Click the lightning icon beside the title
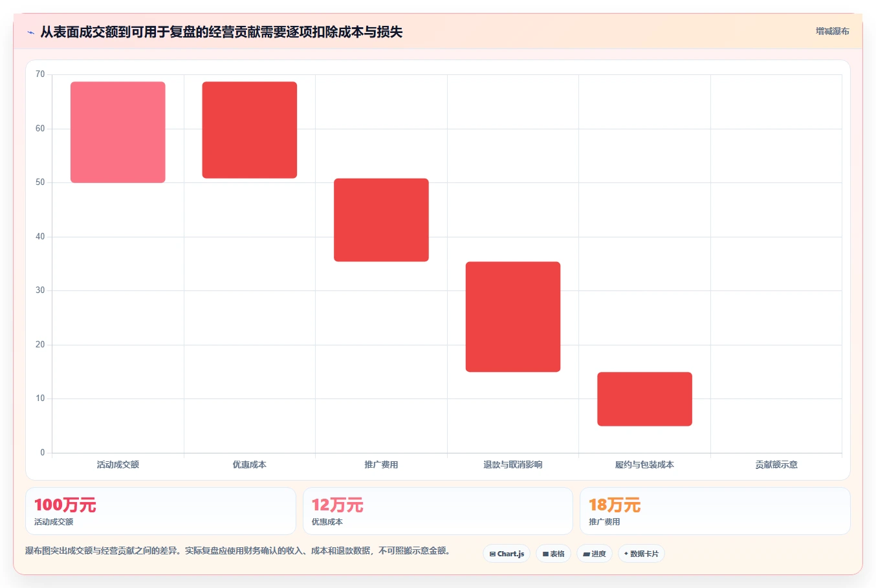This screenshot has width=876, height=588. click(x=30, y=32)
